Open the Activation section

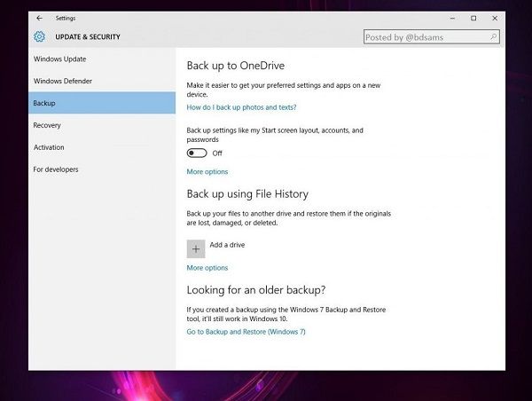coord(102,147)
